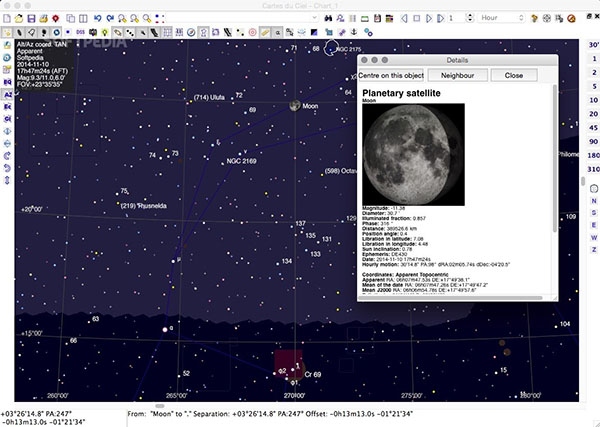600x427 pixels.
Task: Point chart East with E button
Action: point(594,225)
